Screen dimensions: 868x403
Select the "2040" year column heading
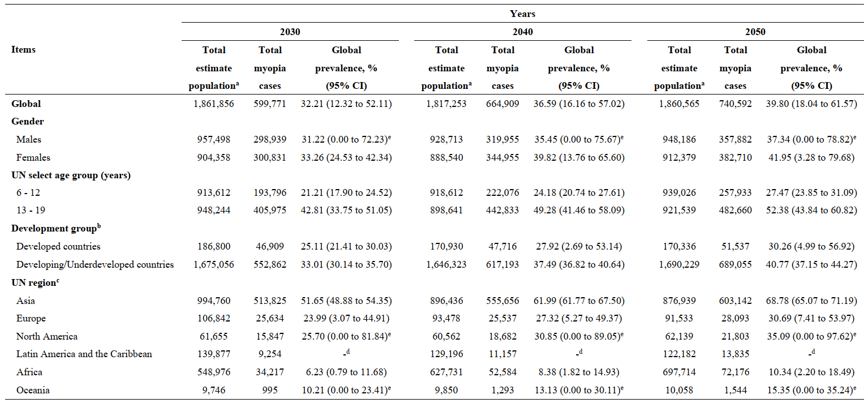(522, 32)
